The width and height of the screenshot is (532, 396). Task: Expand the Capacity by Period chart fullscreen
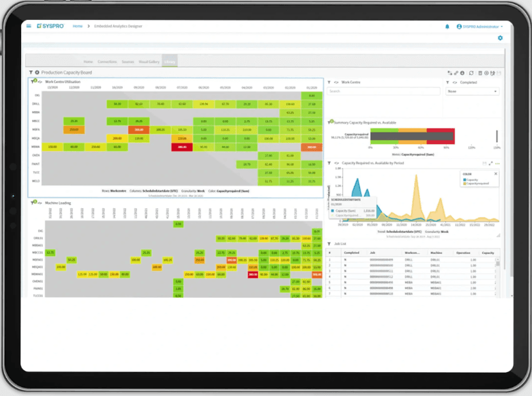pyautogui.click(x=490, y=163)
